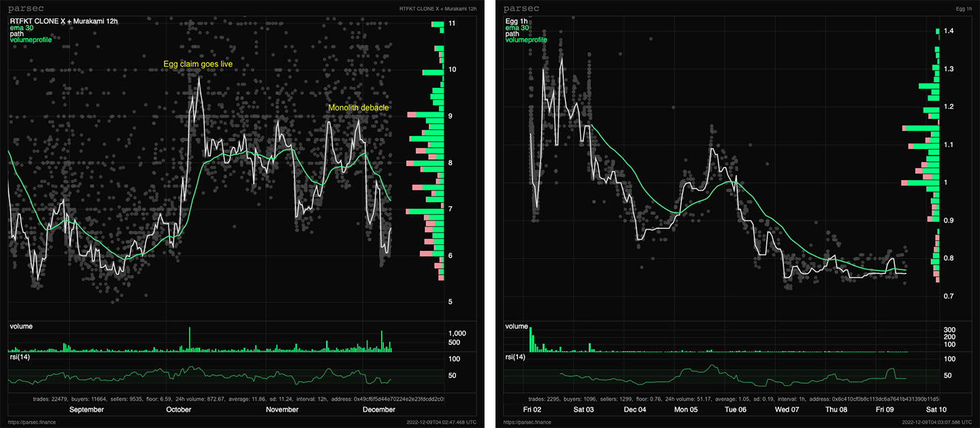Click the 'Mon 05' axis label

[685, 410]
